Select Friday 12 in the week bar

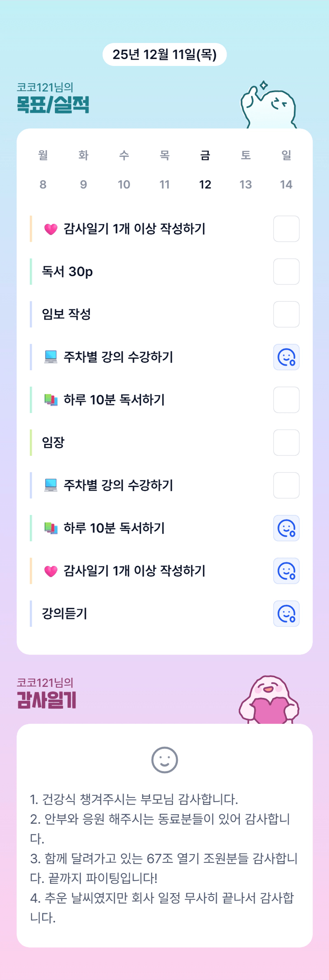click(205, 184)
